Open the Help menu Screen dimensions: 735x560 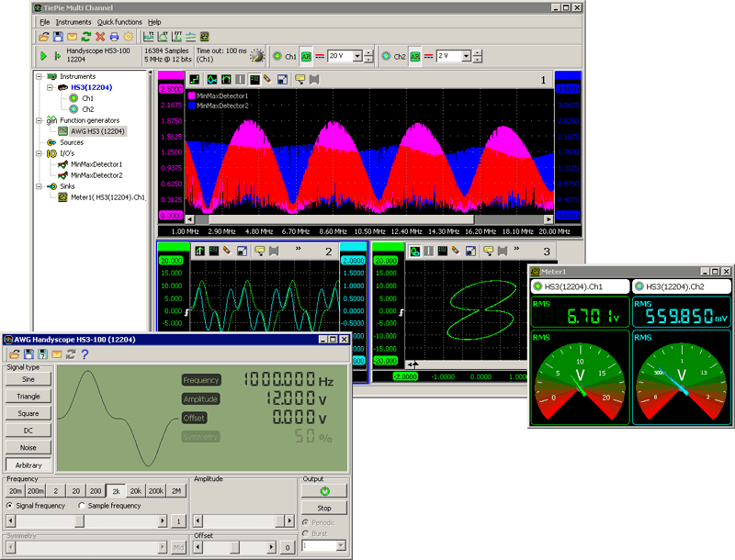(154, 22)
